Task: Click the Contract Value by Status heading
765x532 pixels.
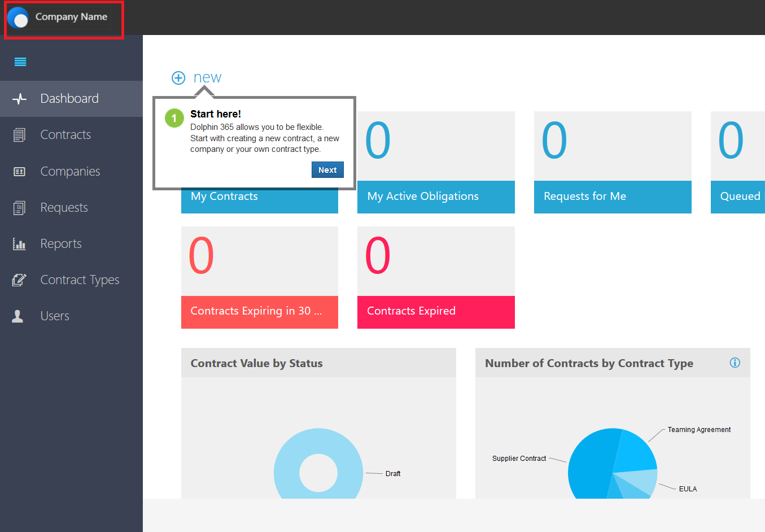Action: (256, 363)
